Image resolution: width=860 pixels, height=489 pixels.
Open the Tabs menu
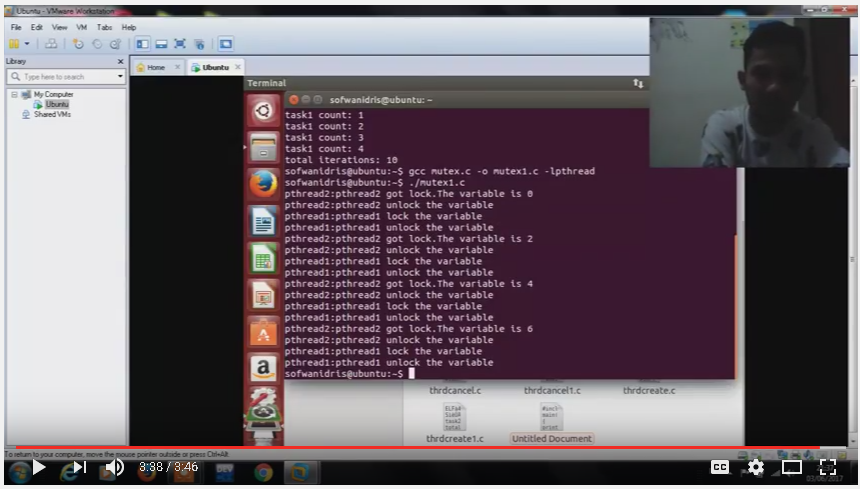tap(104, 27)
